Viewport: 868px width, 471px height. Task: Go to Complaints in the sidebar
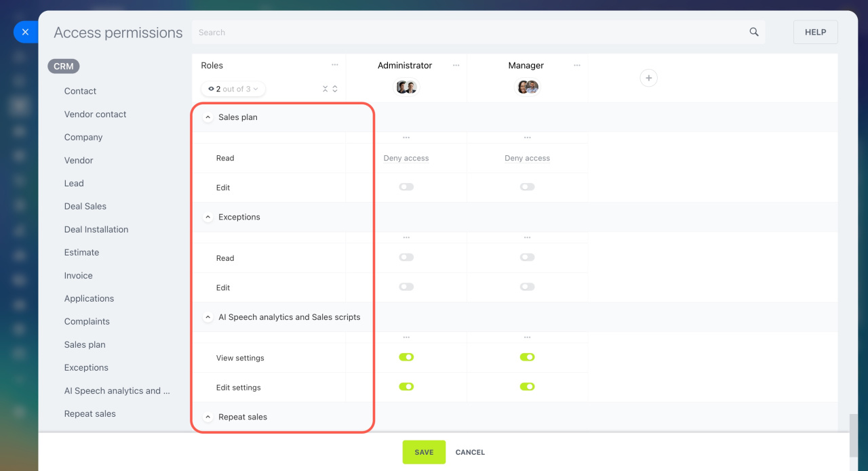(87, 321)
